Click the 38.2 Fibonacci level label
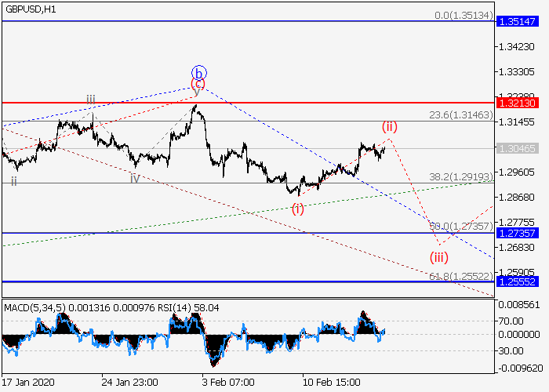 [x=460, y=177]
